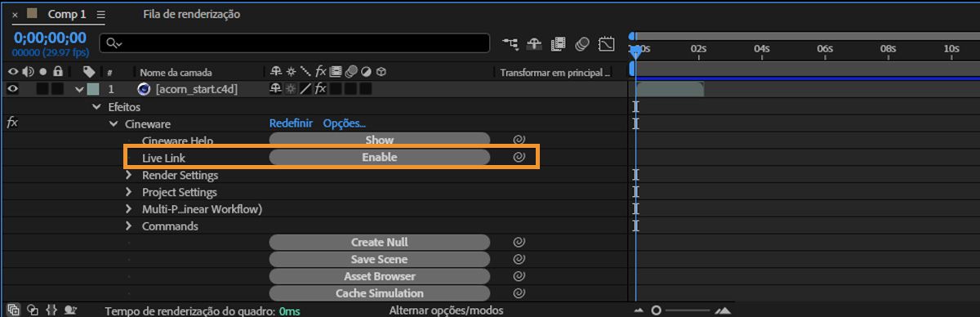
Task: Toggle collapse transformations switch of acorn_start.c4d
Action: tap(290, 88)
